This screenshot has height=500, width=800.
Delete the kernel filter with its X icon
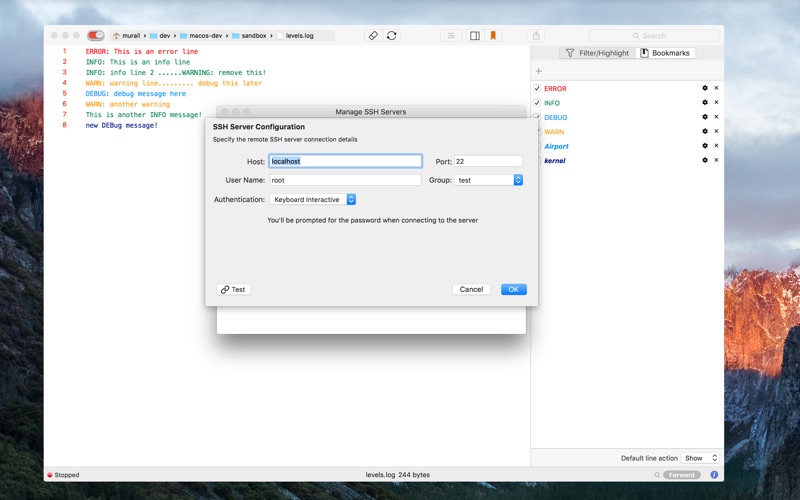tap(716, 160)
